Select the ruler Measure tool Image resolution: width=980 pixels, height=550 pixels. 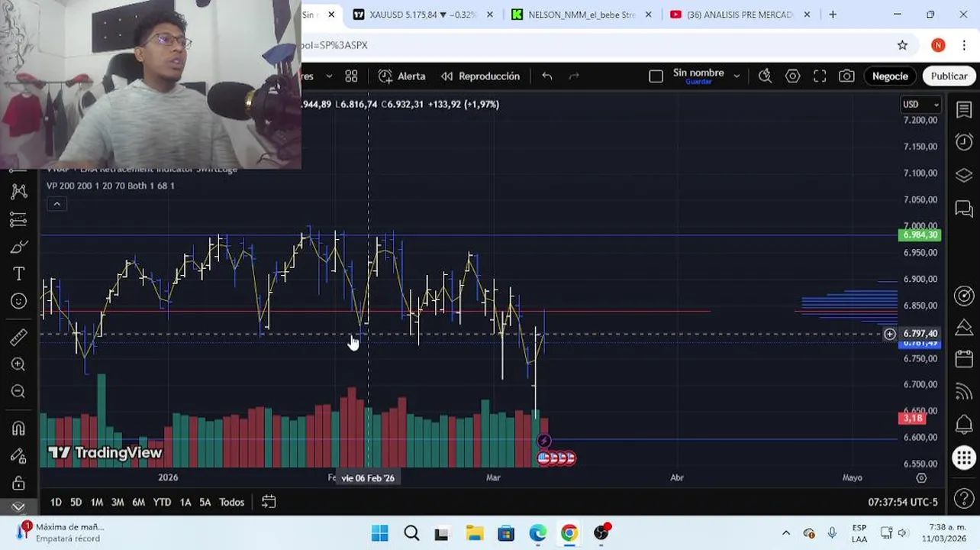pyautogui.click(x=18, y=337)
